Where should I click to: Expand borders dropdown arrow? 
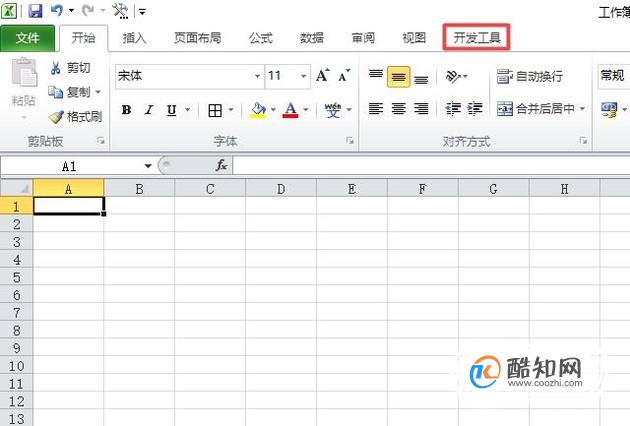tap(231, 110)
